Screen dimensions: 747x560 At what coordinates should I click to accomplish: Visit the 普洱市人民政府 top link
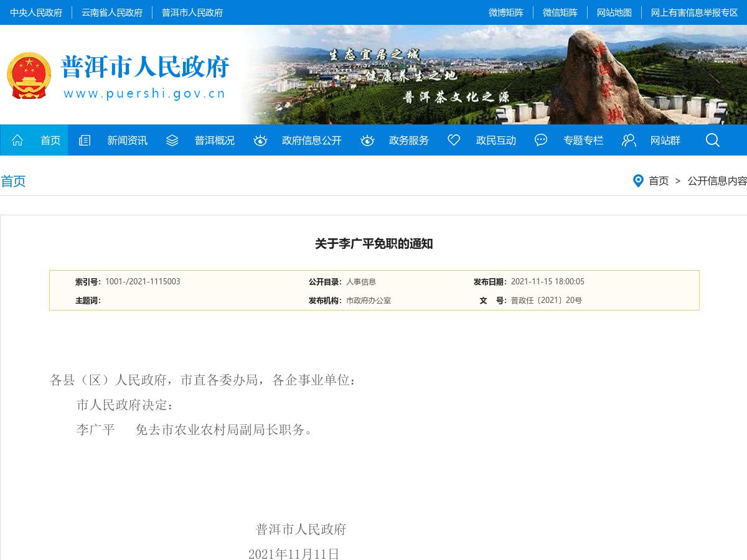point(192,12)
